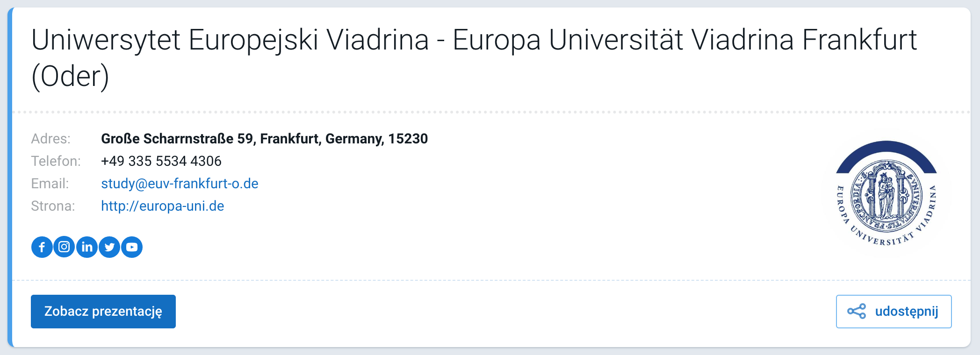This screenshot has height=355, width=980.
Task: Click the Adres: label
Action: tap(51, 139)
